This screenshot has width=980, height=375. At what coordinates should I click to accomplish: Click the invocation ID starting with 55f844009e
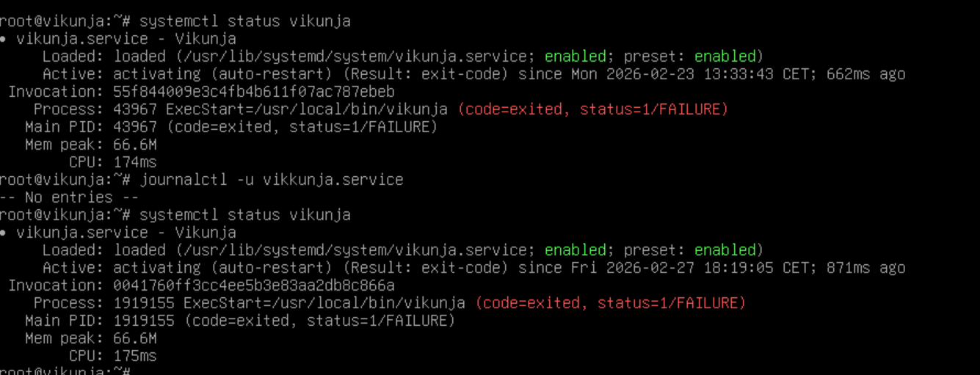pyautogui.click(x=254, y=92)
